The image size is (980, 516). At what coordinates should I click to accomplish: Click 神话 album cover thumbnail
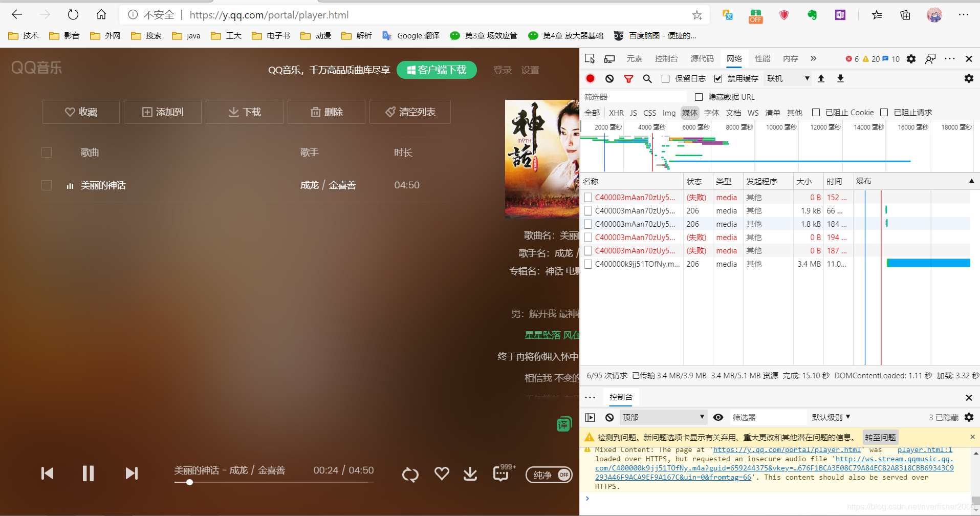tap(542, 159)
